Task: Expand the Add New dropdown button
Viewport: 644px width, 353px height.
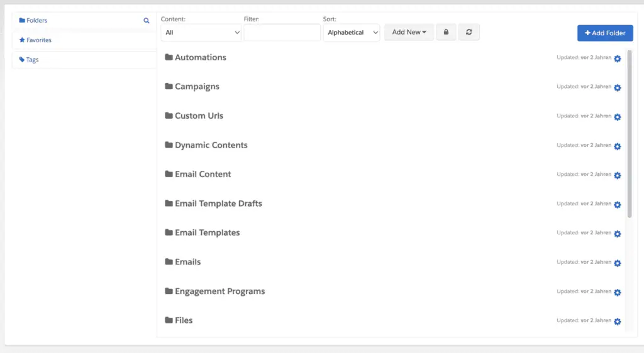Action: point(409,32)
